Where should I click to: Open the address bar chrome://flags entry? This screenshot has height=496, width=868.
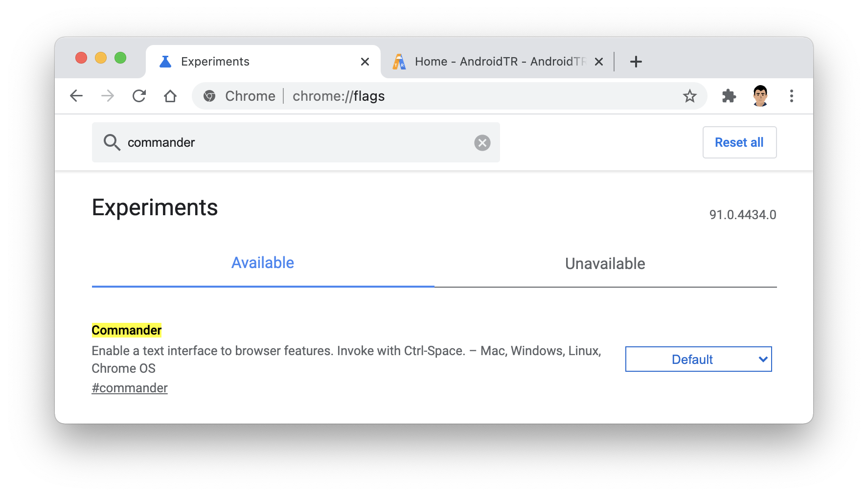[x=339, y=96]
